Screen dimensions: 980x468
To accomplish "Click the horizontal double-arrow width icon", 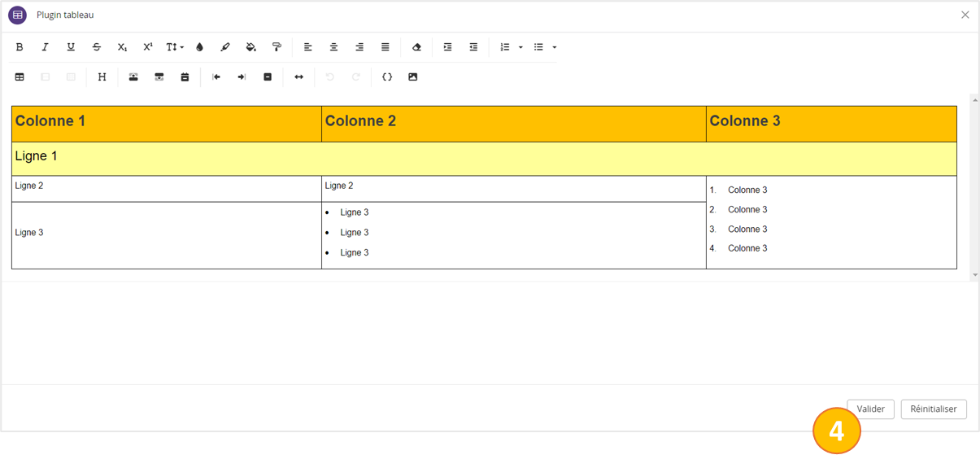I will coord(299,77).
